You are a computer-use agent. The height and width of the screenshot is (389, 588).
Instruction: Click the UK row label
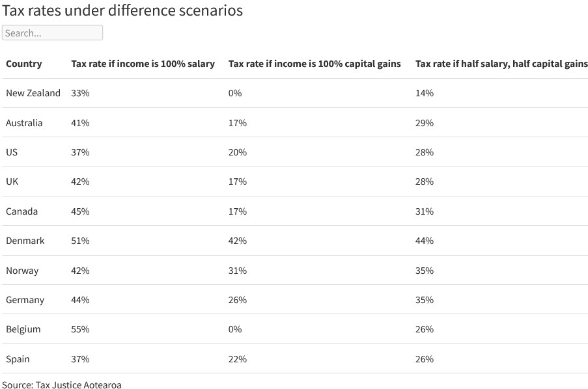tap(12, 181)
